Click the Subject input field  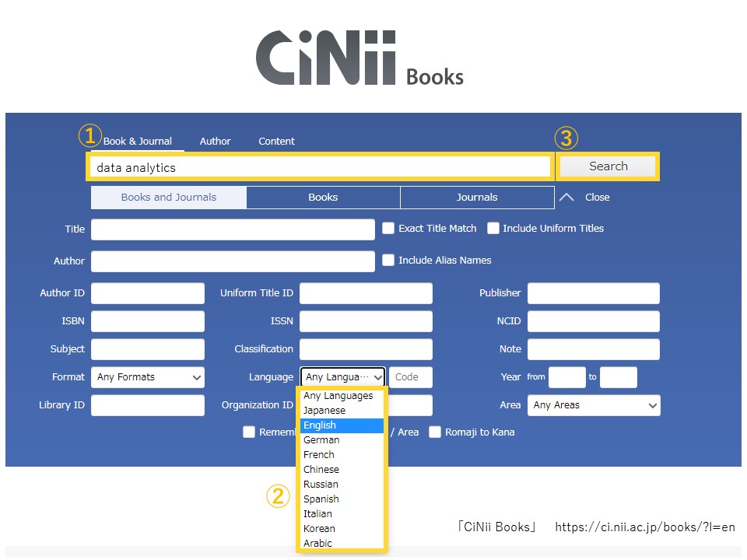pyautogui.click(x=148, y=349)
